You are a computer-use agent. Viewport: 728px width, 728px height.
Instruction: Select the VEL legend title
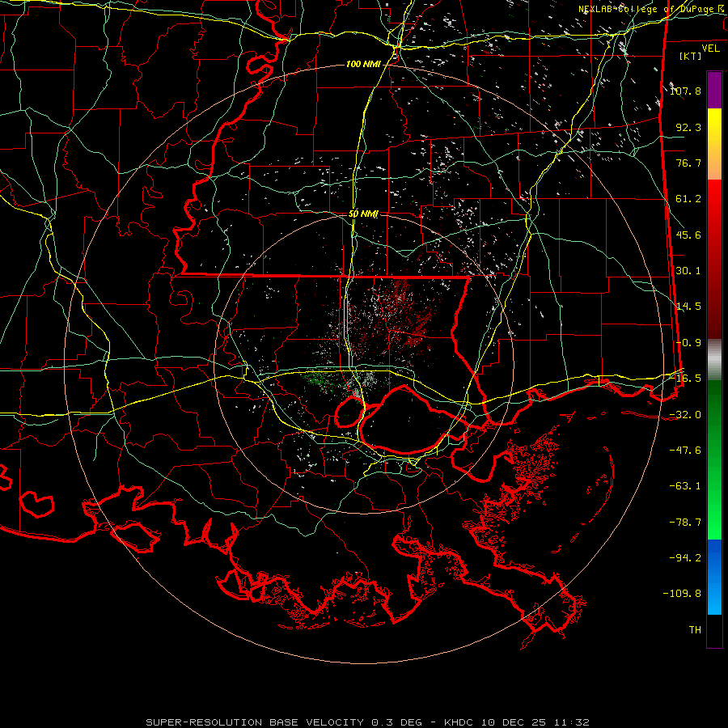(x=710, y=49)
